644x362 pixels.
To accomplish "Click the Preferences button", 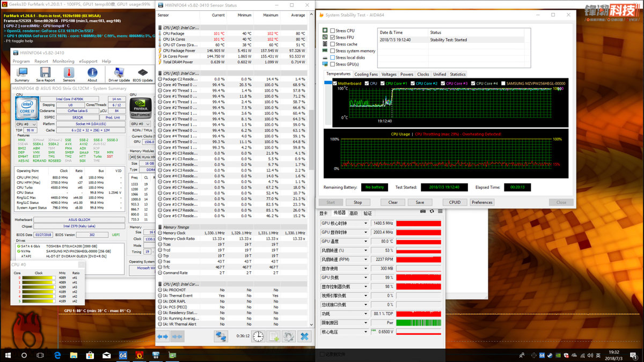I will [481, 202].
